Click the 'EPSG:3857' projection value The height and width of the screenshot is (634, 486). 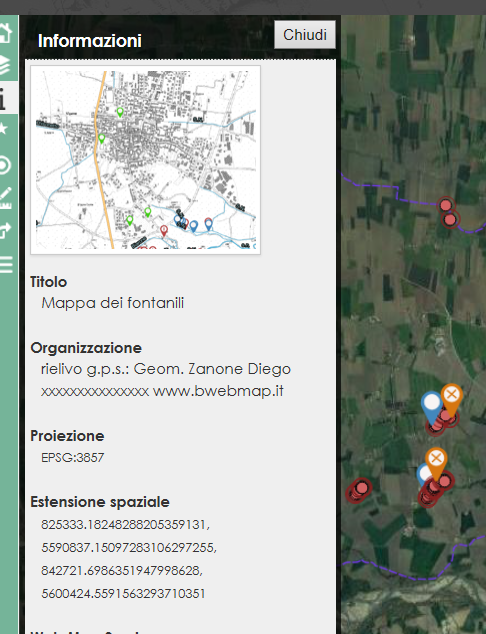(73, 458)
